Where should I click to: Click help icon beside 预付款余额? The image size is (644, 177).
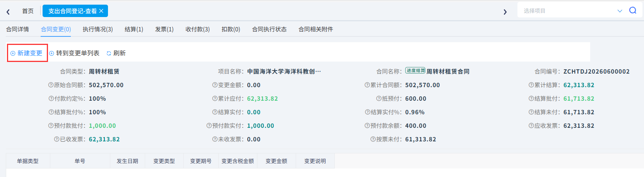click(x=367, y=125)
